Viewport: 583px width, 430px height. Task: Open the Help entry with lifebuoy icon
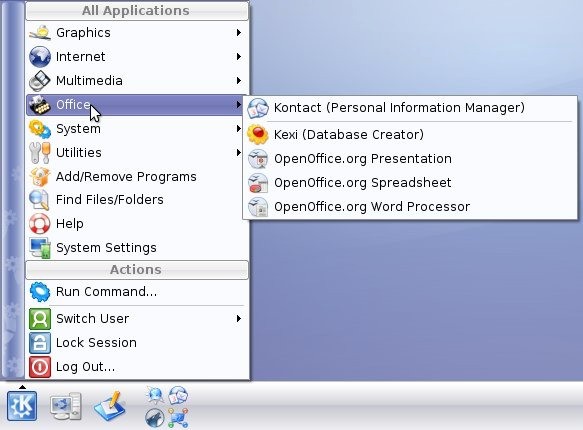click(137, 224)
